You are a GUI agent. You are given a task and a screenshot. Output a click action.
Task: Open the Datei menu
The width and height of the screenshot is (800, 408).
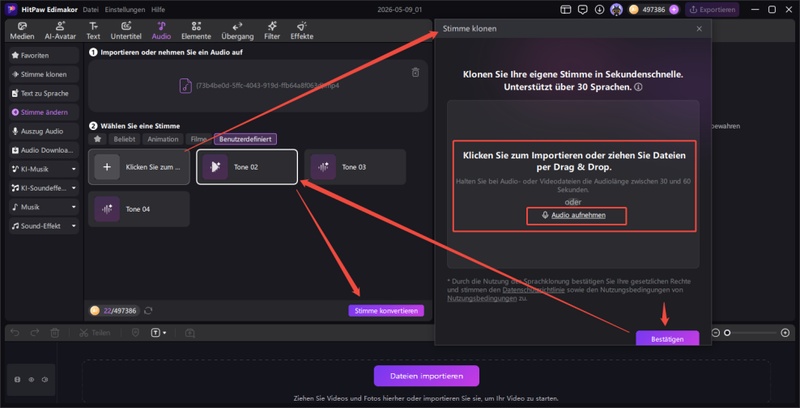[x=90, y=10]
